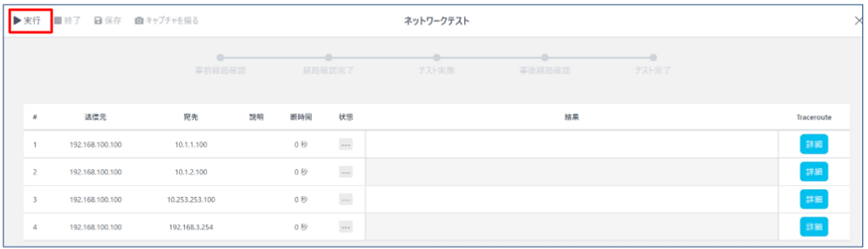The width and height of the screenshot is (868, 249).
Task: Save results with the 保存 disk icon
Action: (108, 20)
